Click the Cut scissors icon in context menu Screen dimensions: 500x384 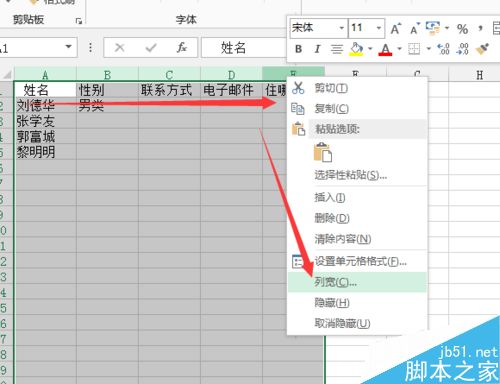298,88
